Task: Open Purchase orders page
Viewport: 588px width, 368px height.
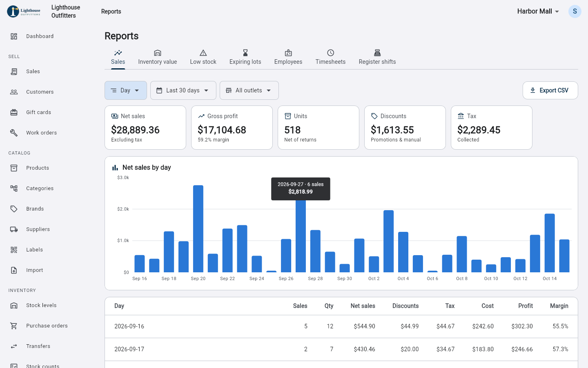Action: coord(47,326)
